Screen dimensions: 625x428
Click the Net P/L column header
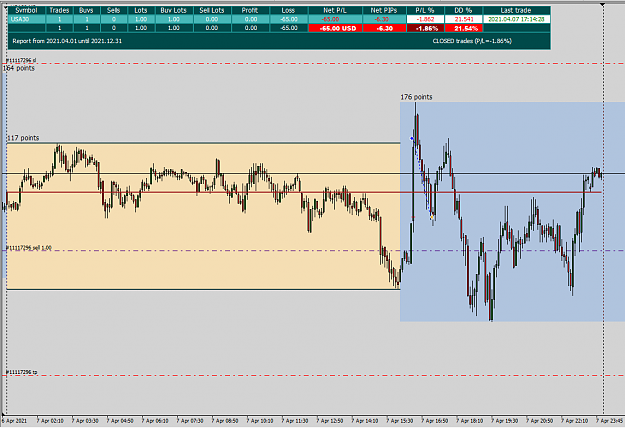335,10
